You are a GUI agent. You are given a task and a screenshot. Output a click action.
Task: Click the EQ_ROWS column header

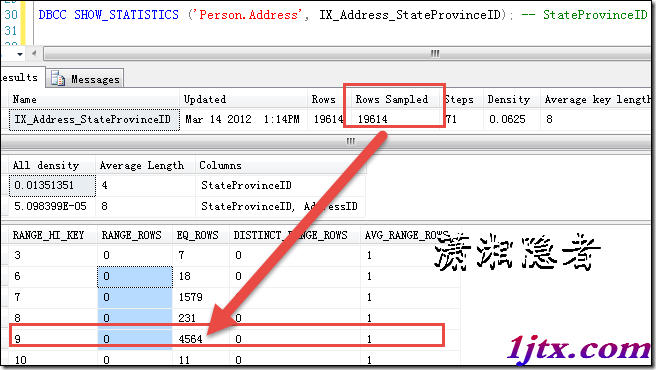[201, 235]
